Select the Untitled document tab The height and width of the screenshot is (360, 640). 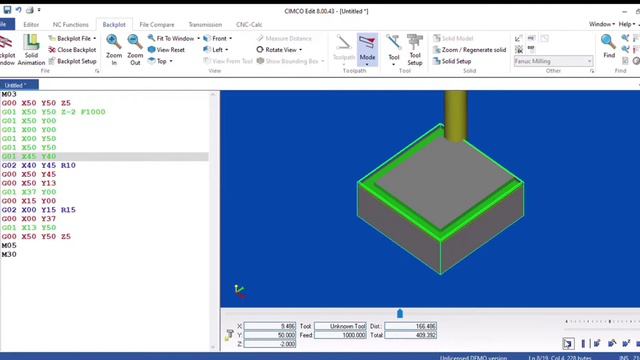click(x=19, y=85)
